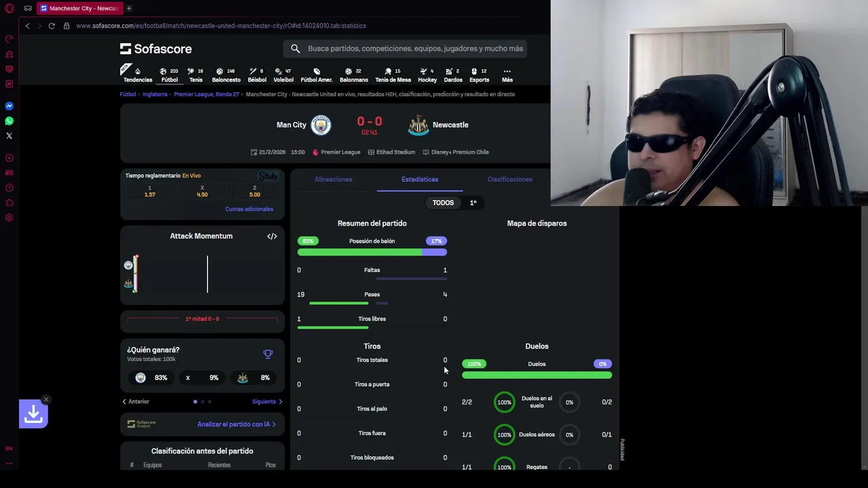Image resolution: width=868 pixels, height=488 pixels.
Task: Click the Manchester City crest in header
Action: (321, 125)
